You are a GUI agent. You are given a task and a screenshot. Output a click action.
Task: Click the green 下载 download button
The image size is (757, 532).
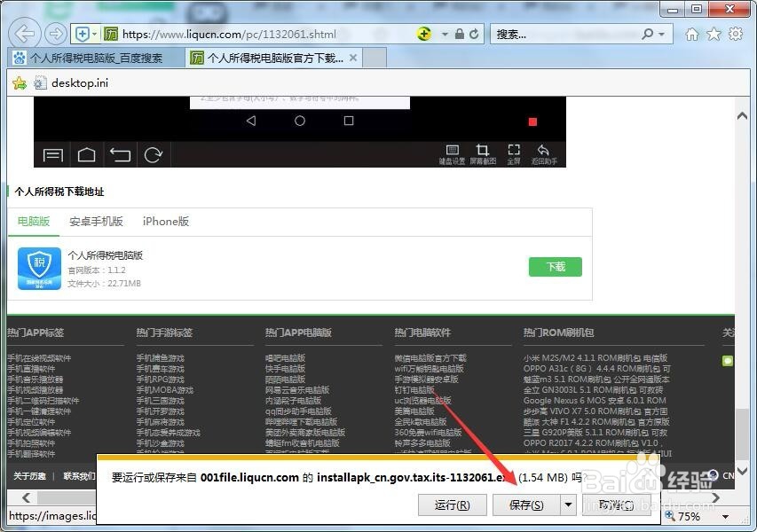tap(556, 267)
